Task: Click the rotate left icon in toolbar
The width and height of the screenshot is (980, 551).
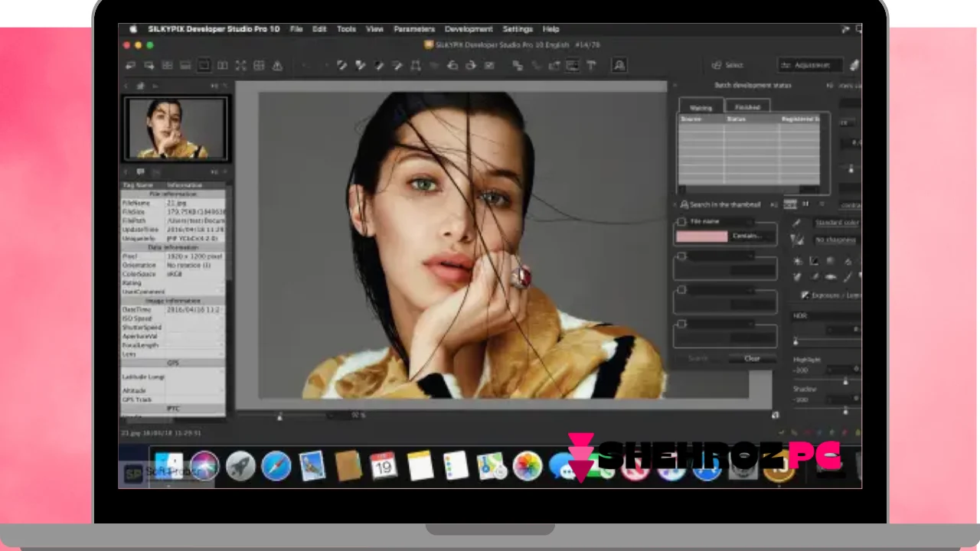Action: (452, 66)
